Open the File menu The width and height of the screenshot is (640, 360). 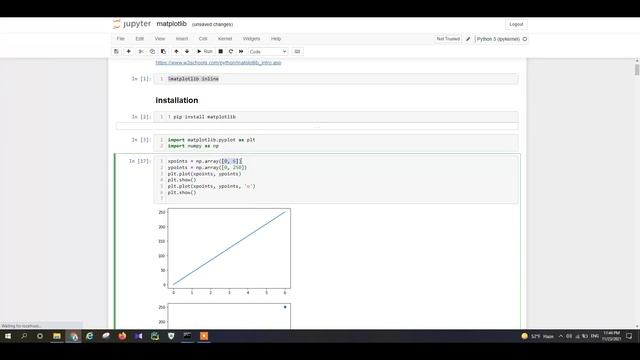[x=121, y=39]
